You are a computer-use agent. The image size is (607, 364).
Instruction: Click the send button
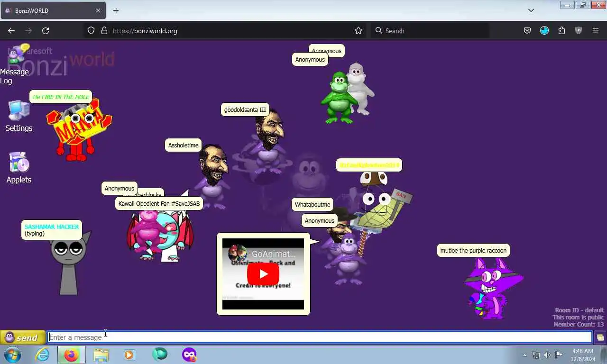(x=23, y=337)
